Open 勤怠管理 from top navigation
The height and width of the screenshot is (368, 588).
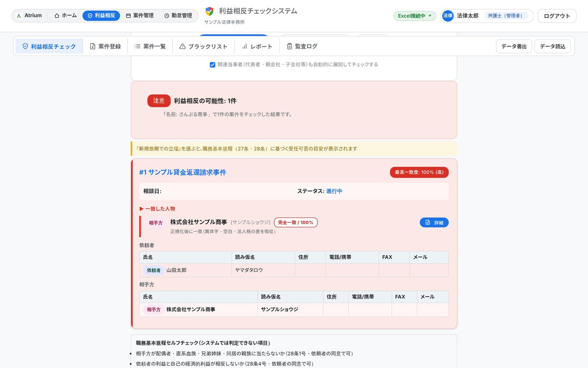click(178, 16)
